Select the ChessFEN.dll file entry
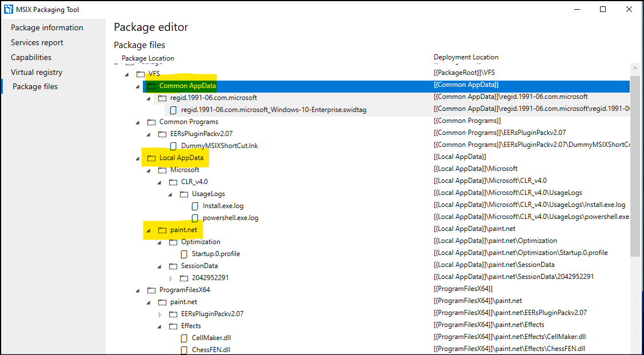 [211, 349]
